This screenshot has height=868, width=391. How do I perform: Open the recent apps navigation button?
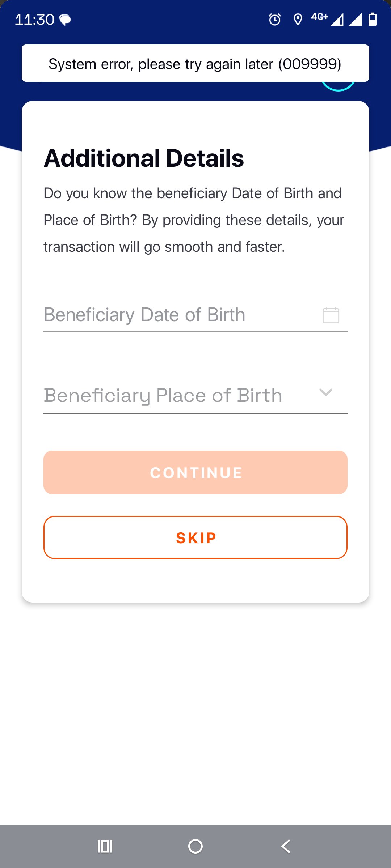point(105,846)
